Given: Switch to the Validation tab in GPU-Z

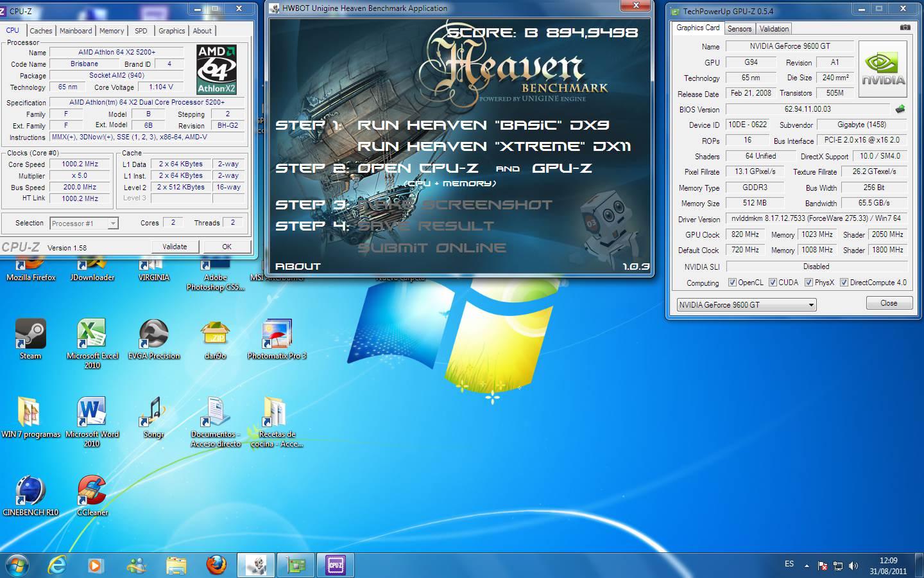Looking at the screenshot, I should (774, 29).
